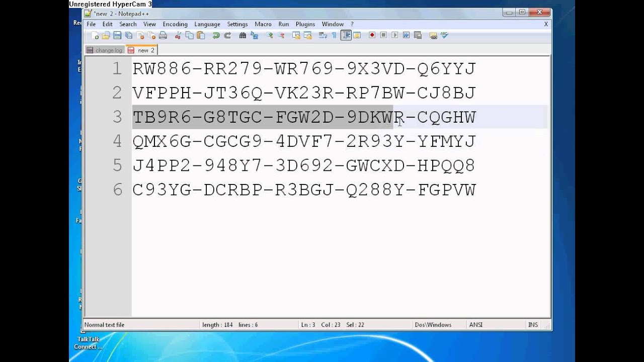Click line starting with VFPPH-JT36Q
This screenshot has height=362, width=644.
[304, 93]
